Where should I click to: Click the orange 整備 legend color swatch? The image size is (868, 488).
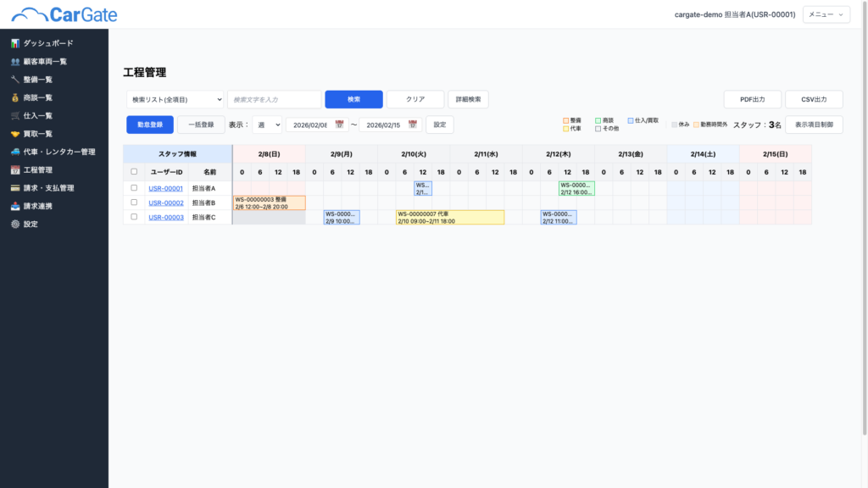[x=566, y=121]
